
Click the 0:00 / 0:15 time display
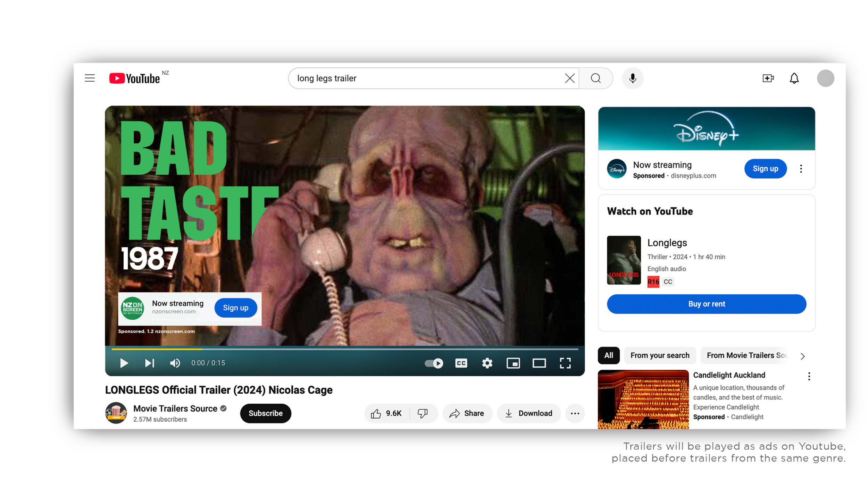[x=208, y=363]
